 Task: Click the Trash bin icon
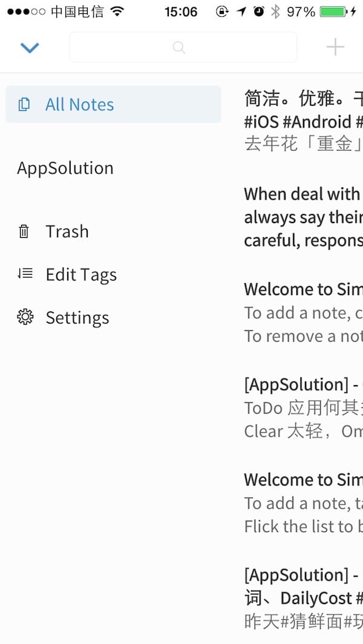coord(24,232)
